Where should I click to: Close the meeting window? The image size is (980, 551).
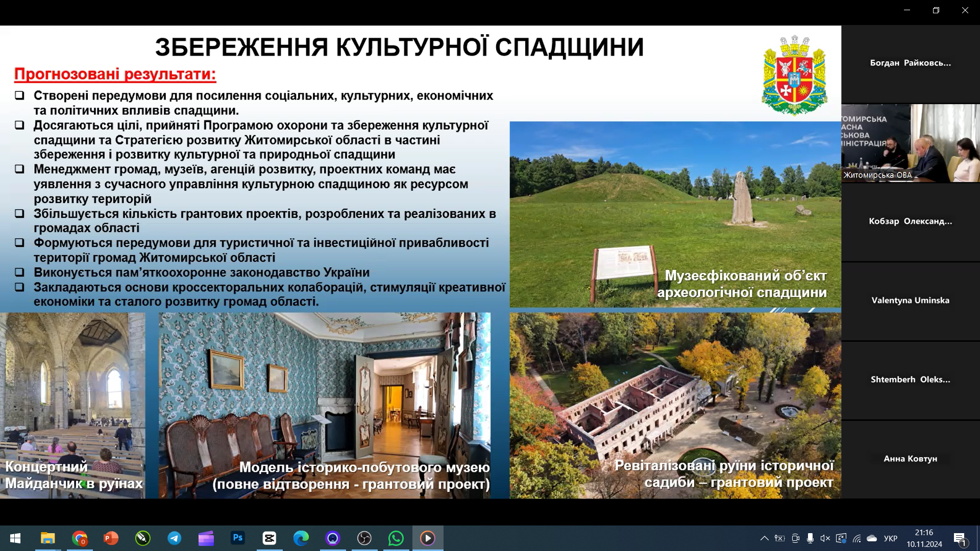pos(965,10)
